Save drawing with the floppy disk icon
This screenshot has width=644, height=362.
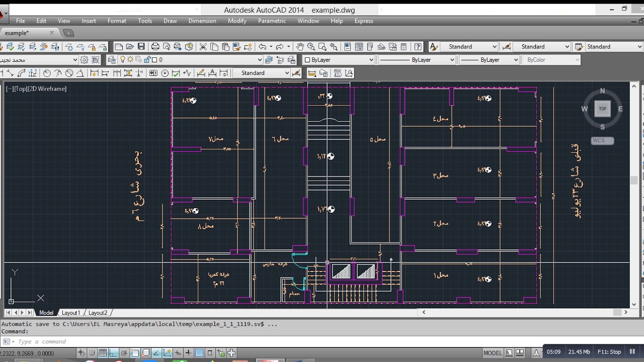coord(141,47)
